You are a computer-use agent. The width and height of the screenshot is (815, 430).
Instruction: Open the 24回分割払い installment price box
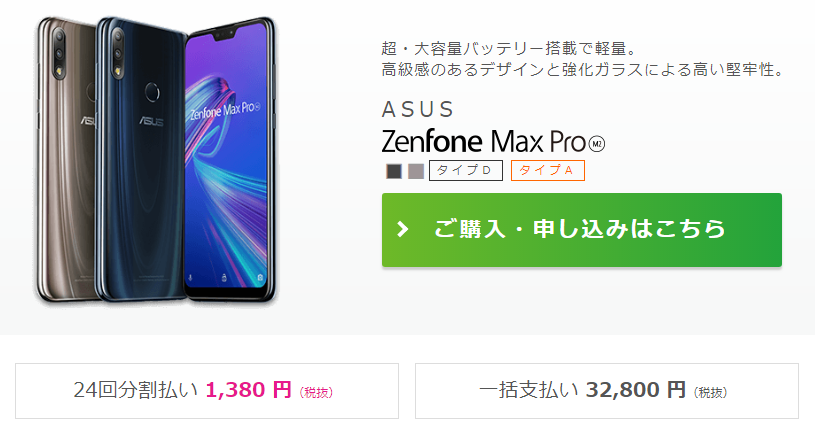pos(207,390)
